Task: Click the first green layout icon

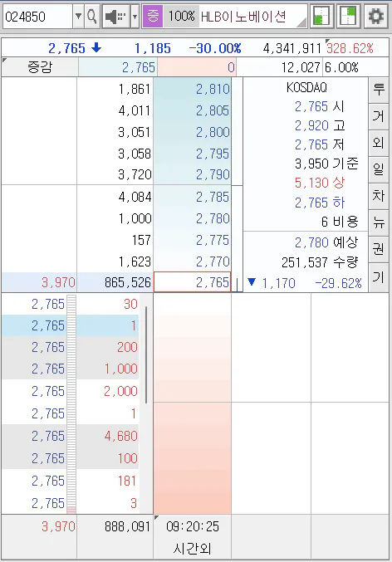Action: 321,16
